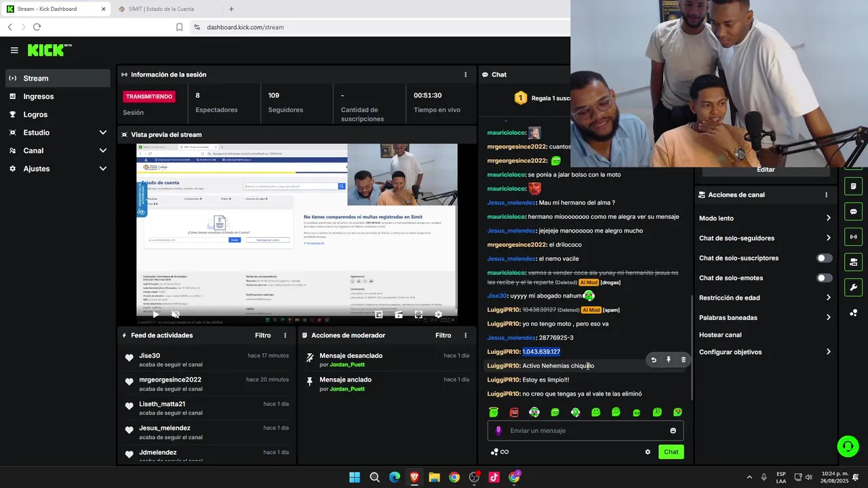Insert the red angry emote
The image size is (868, 488).
514,412
